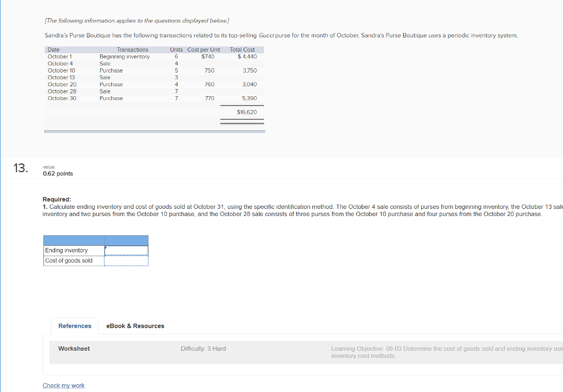Select the "Transactions" column header
The width and height of the screenshot is (563, 392).
tap(133, 49)
